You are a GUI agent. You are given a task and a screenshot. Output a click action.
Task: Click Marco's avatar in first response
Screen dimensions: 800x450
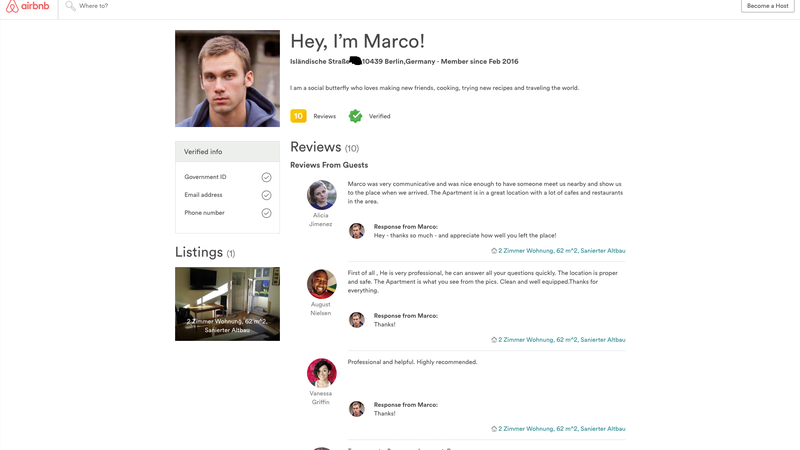point(356,231)
